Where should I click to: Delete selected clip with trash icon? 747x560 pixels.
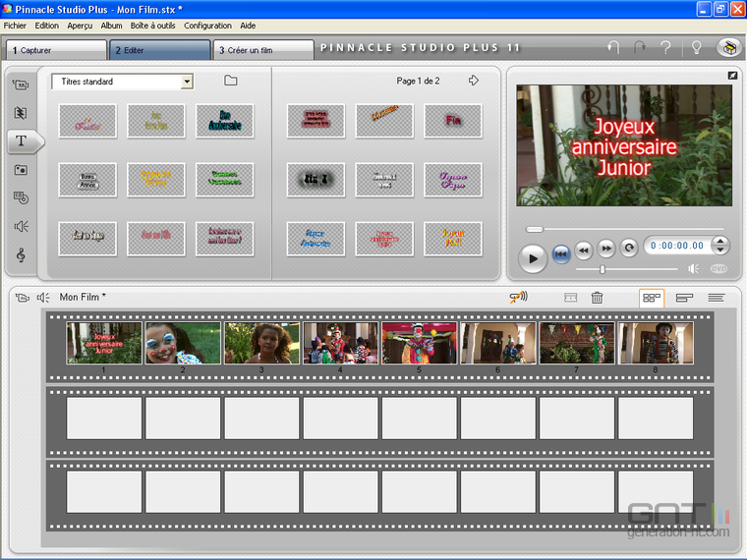pyautogui.click(x=597, y=298)
